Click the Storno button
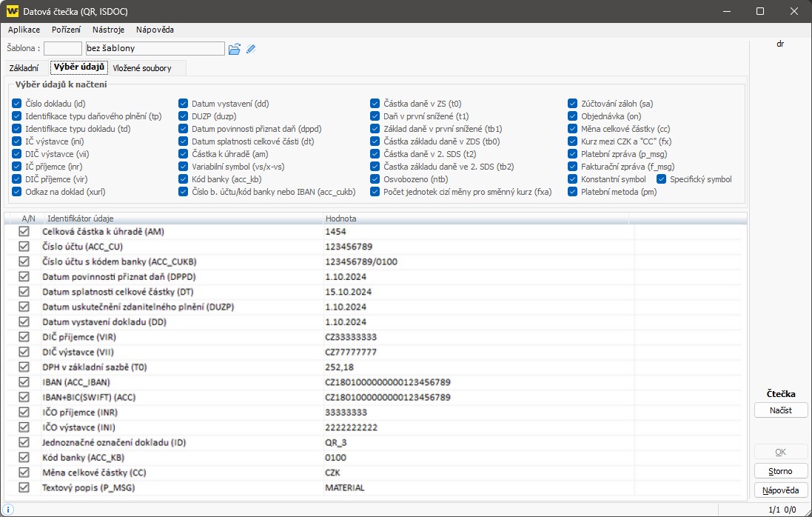812x517 pixels. tap(780, 471)
